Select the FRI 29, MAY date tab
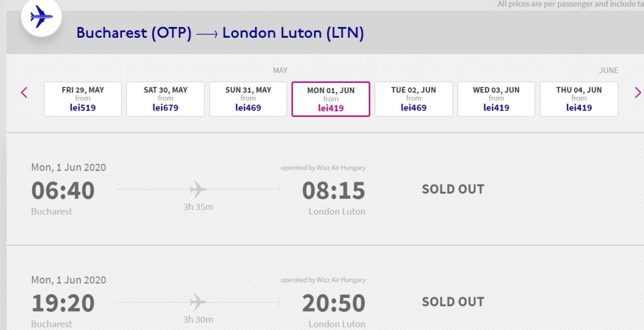Image resolution: width=644 pixels, height=330 pixels. (x=83, y=99)
